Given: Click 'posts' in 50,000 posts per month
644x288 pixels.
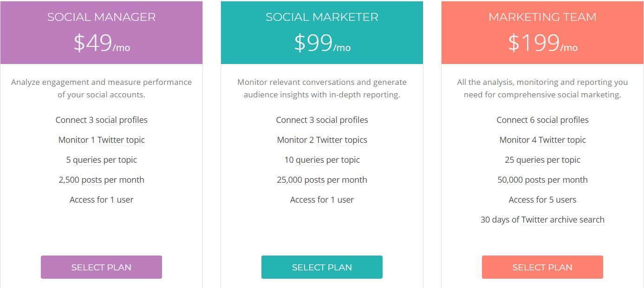Looking at the screenshot, I should pos(535,180).
